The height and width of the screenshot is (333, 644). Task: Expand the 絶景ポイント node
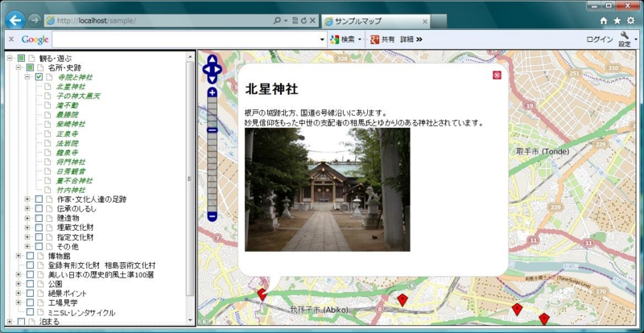[18, 293]
